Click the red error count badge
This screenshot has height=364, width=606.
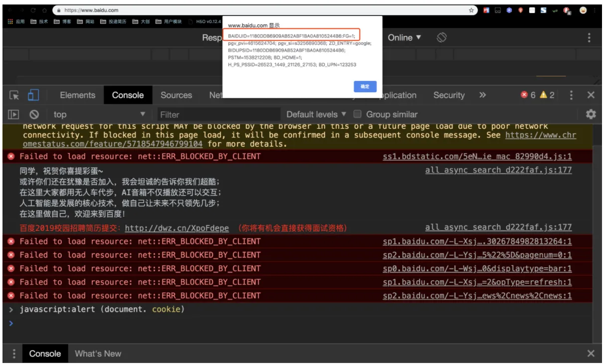(528, 95)
